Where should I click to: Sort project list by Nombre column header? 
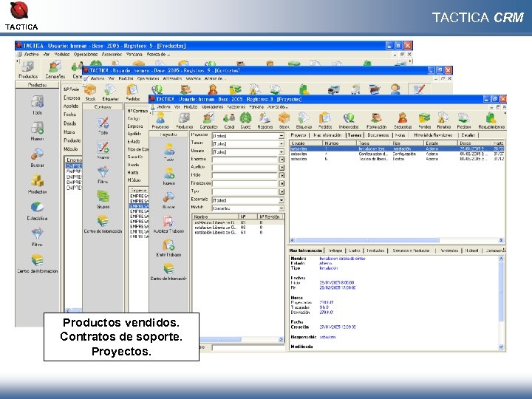[216, 216]
